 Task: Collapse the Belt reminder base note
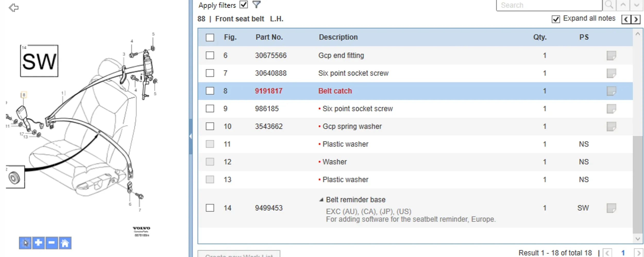(x=321, y=200)
